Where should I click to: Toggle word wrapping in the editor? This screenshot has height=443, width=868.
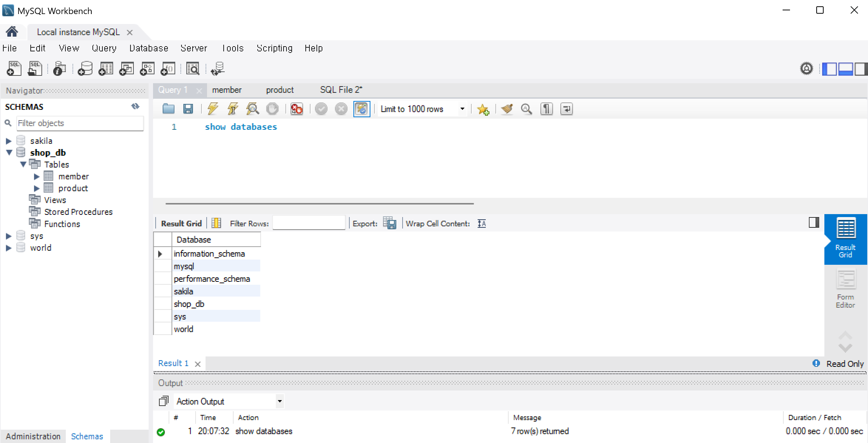[x=566, y=109]
